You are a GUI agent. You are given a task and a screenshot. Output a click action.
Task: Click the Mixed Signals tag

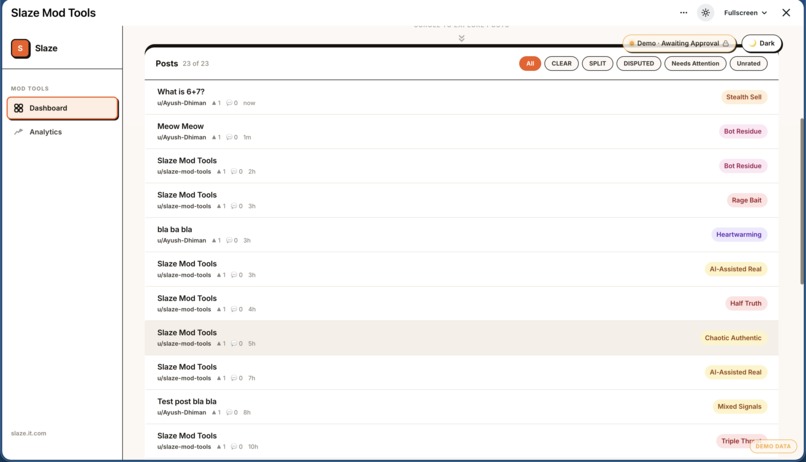point(739,406)
